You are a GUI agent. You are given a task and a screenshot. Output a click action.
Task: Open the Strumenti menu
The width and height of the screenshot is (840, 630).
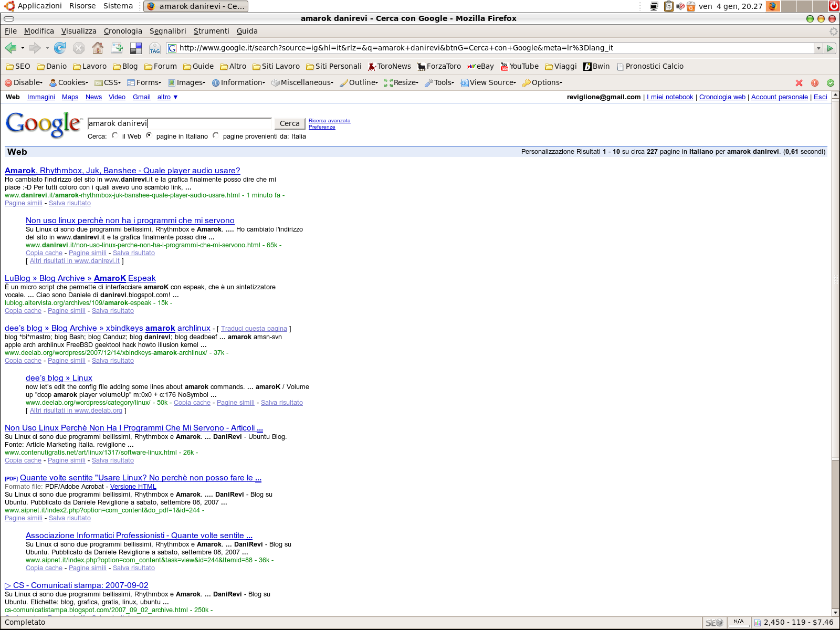pos(211,31)
